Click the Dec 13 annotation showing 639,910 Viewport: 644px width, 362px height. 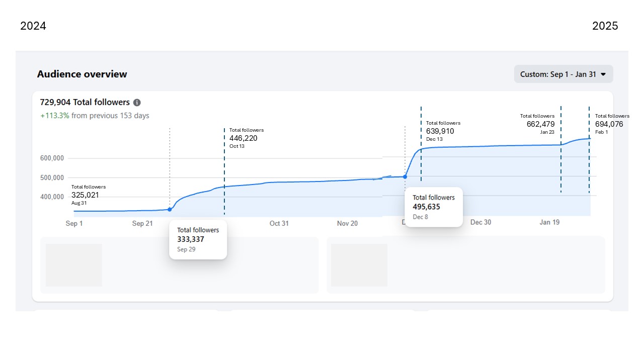[x=443, y=131]
